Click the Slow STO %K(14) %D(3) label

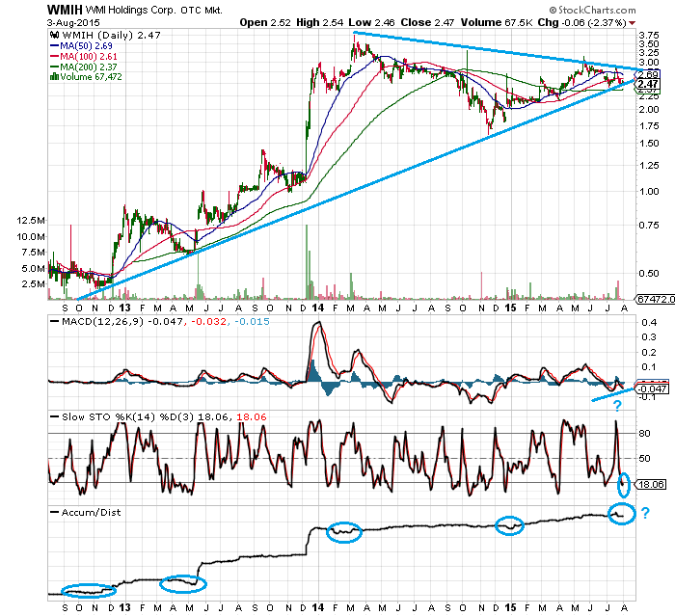coord(130,417)
